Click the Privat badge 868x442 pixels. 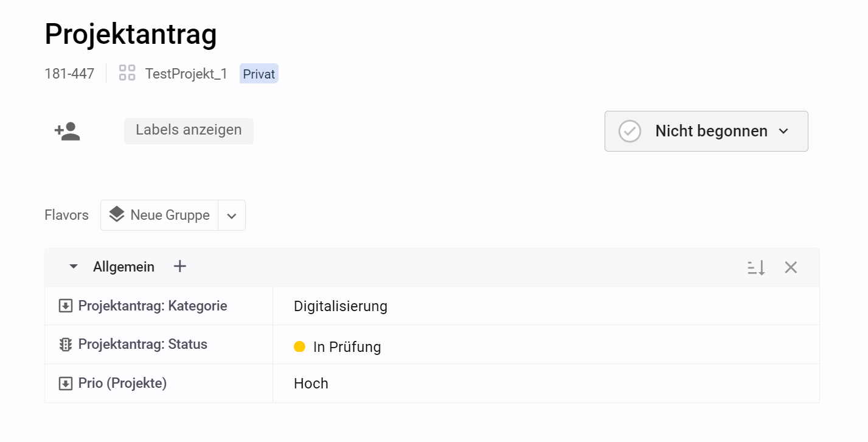[x=259, y=74]
